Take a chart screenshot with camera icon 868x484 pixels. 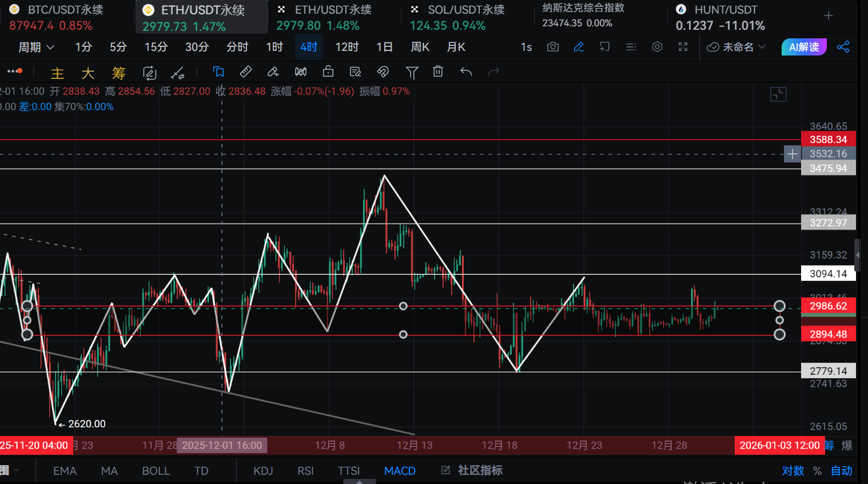tap(552, 47)
